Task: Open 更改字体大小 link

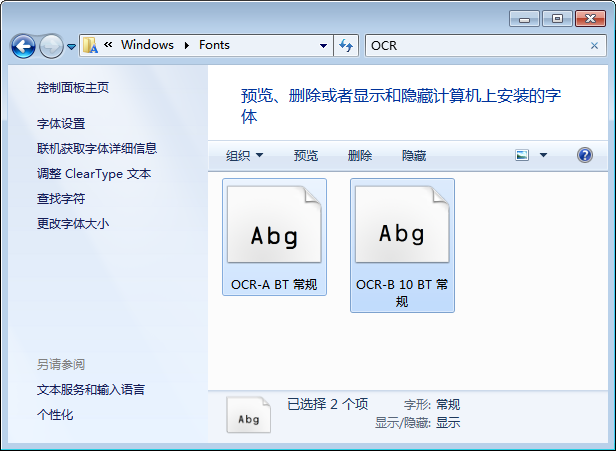Action: [x=73, y=224]
